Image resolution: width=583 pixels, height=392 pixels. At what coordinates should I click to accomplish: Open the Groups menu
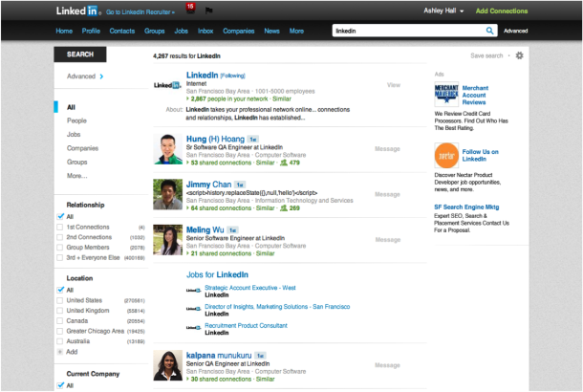(x=154, y=31)
